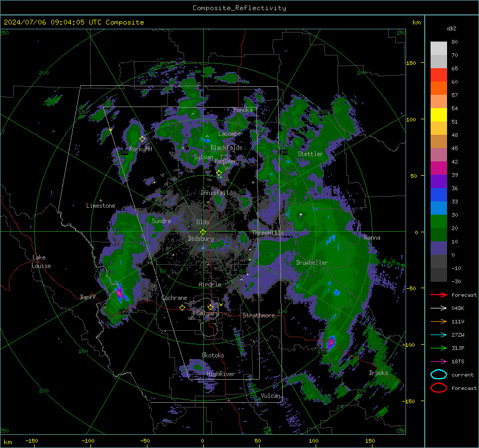Select the Banff town label
The width and height of the screenshot is (479, 448).
coord(88,297)
